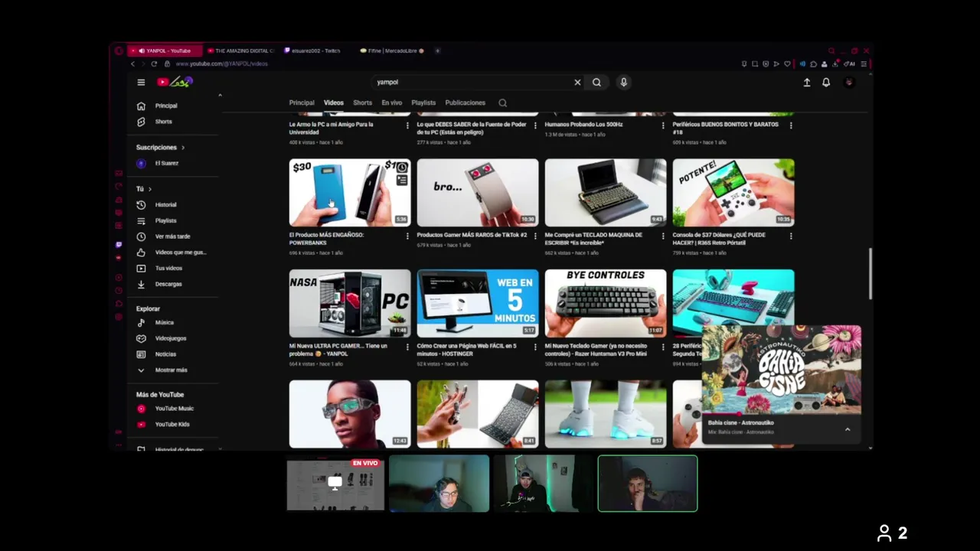
Task: Open Noticias under Explorar
Action: [x=165, y=354]
